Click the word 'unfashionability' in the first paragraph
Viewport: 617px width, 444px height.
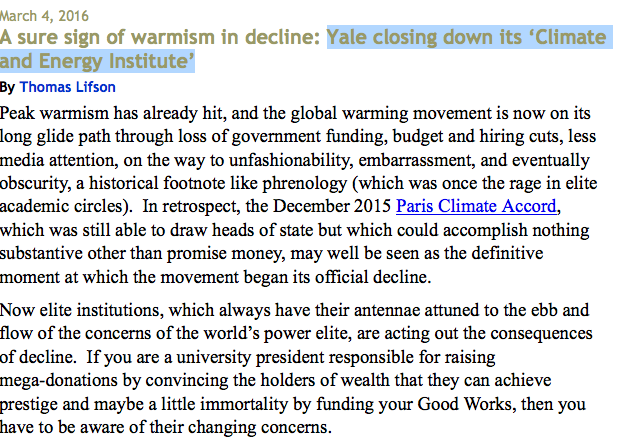(x=291, y=160)
